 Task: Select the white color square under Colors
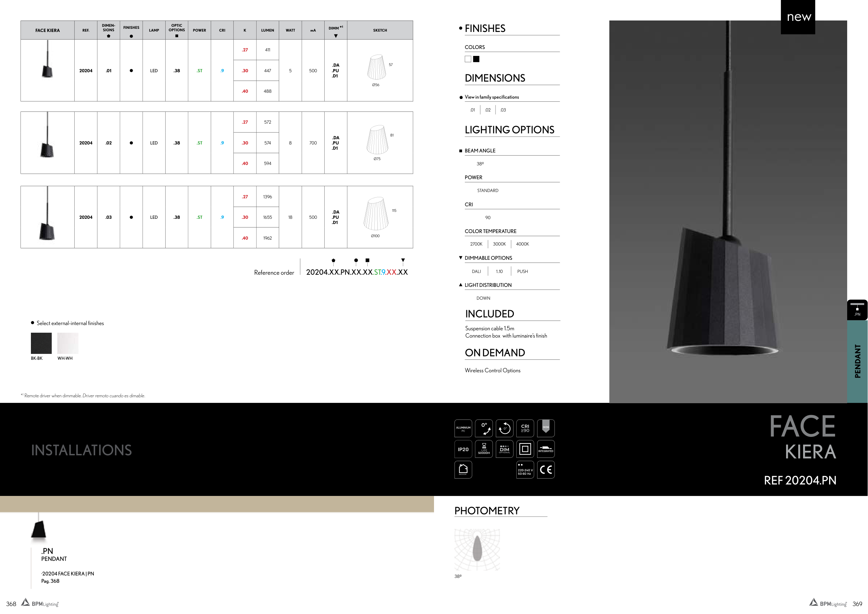coord(468,59)
